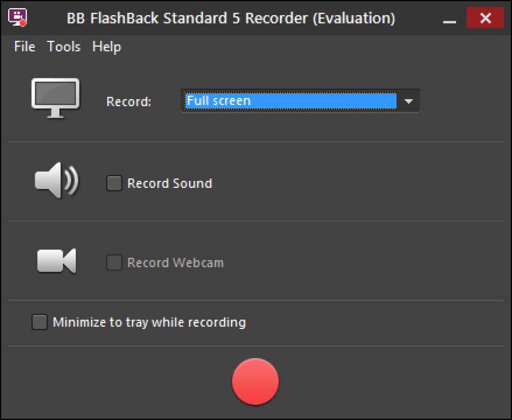Screen dimensions: 512x420
Task: Toggle Minimize to tray while recording
Action: point(40,322)
